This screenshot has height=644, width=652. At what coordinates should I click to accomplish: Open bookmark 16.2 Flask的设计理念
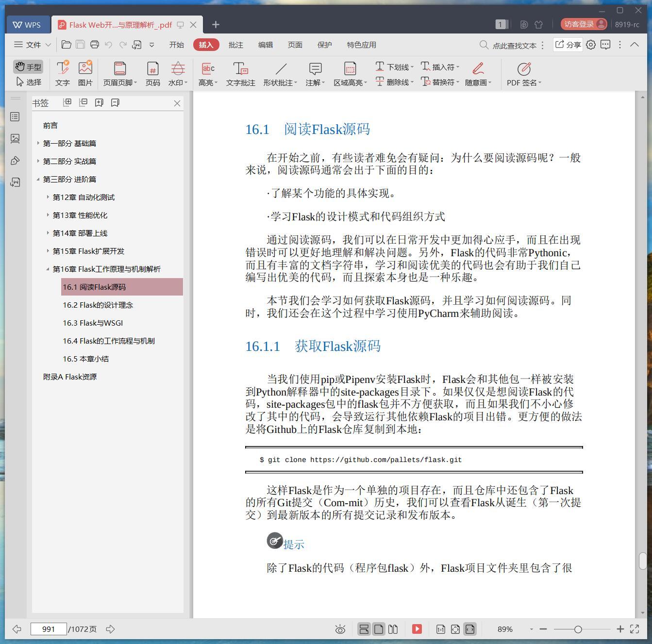(98, 305)
